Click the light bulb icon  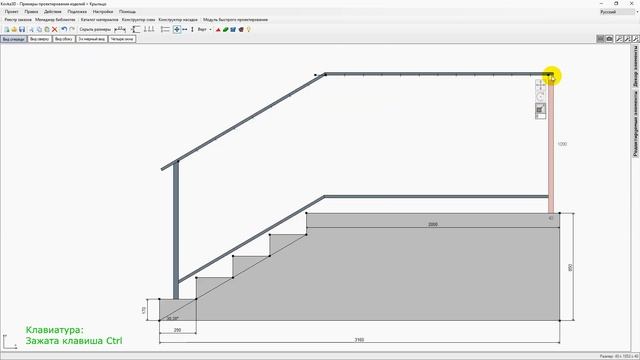(248, 29)
